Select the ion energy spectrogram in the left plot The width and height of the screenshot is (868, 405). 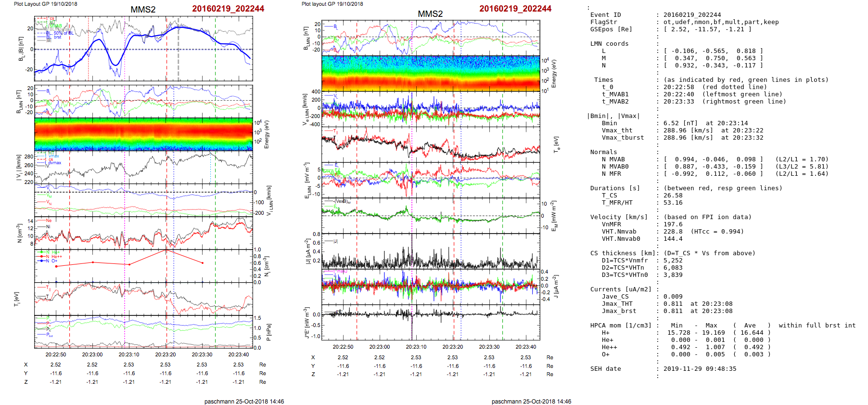click(143, 134)
